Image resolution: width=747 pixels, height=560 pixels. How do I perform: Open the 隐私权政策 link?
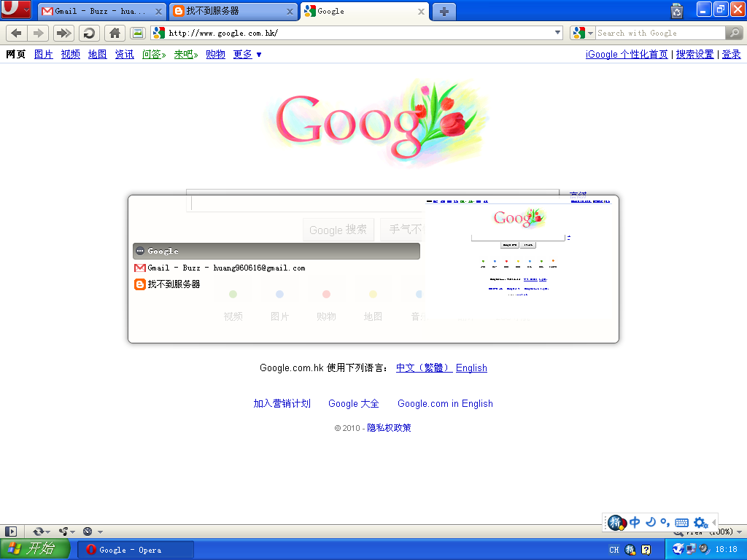389,427
